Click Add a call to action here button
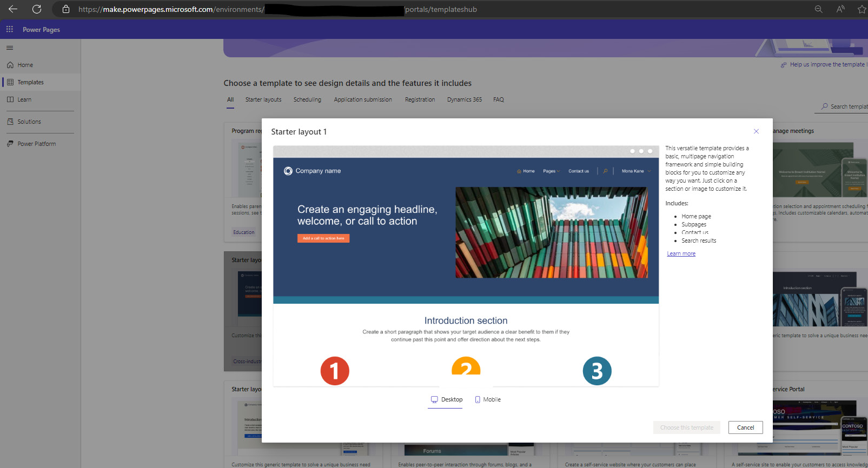 coord(323,238)
